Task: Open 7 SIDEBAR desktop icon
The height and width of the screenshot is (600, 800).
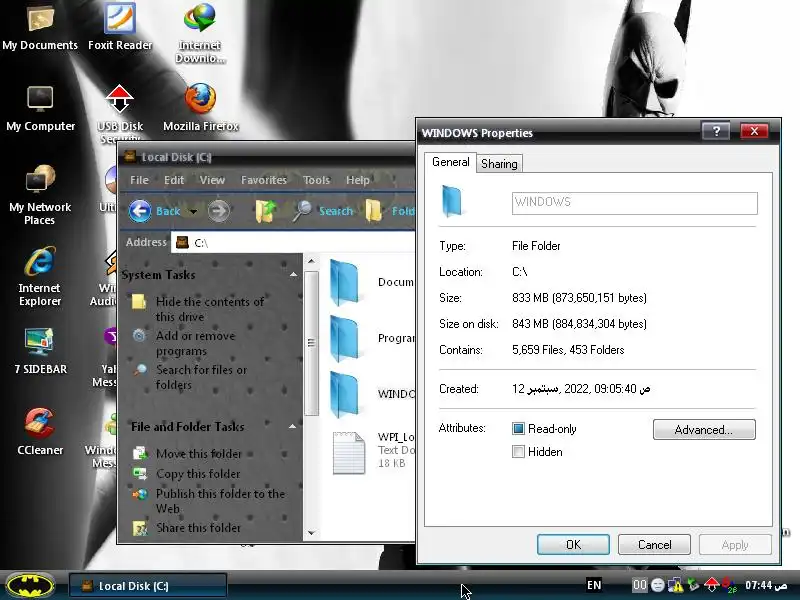Action: 40,351
